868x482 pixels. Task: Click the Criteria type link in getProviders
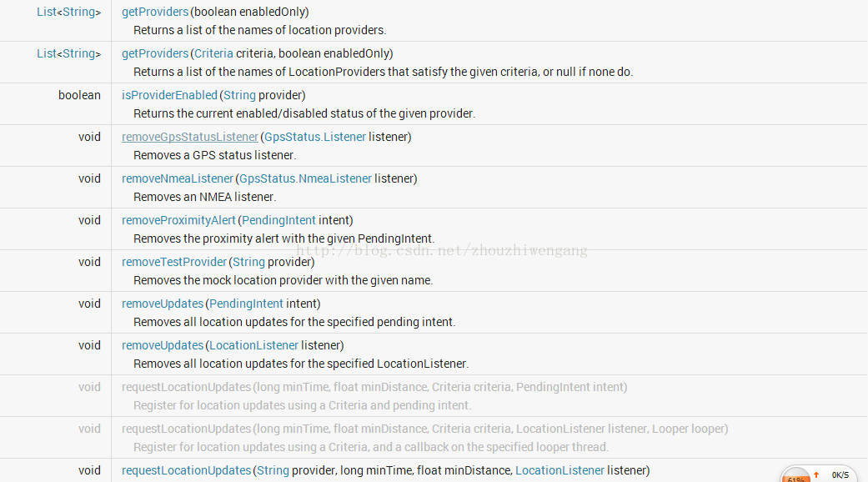tap(213, 53)
